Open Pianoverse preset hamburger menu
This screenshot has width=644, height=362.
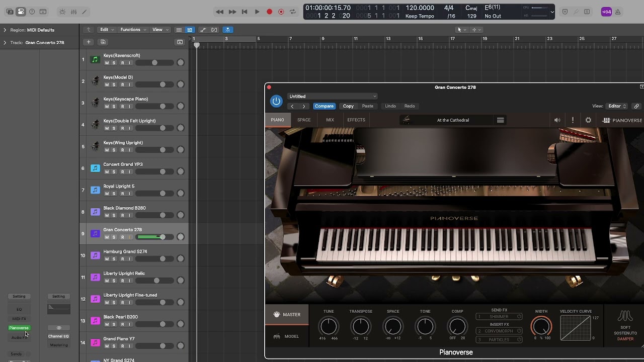[x=500, y=120]
